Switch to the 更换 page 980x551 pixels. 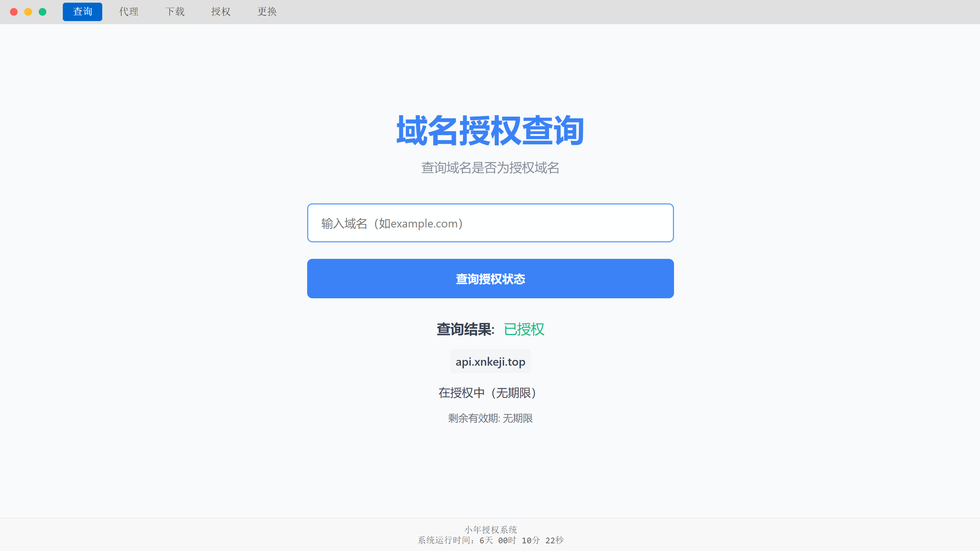(x=267, y=11)
